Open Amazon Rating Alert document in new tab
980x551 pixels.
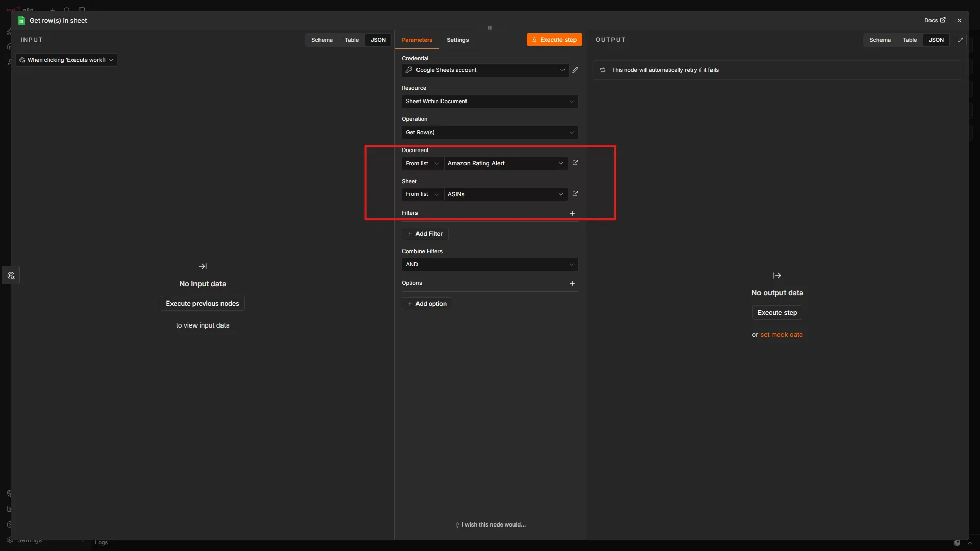click(575, 163)
